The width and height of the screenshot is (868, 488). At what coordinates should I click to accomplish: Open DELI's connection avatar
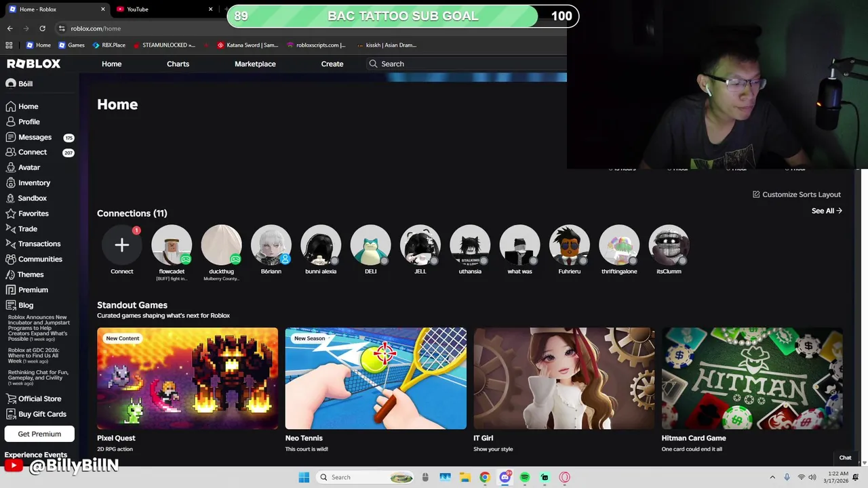pyautogui.click(x=370, y=245)
